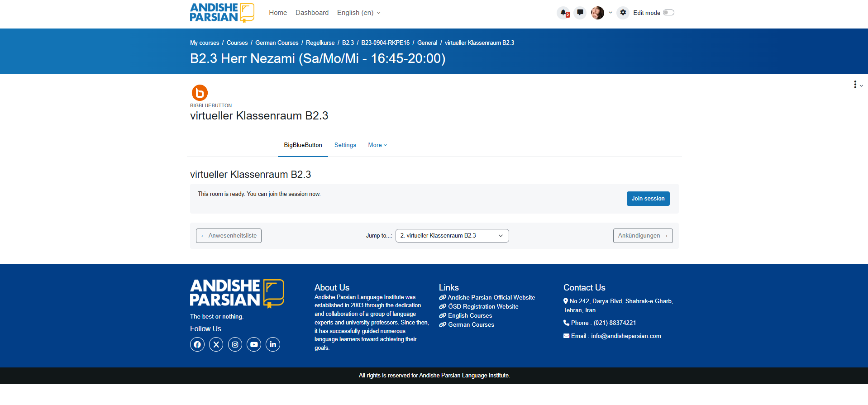Open the messages chat bubble icon
Image resolution: width=868 pixels, height=405 pixels.
pyautogui.click(x=580, y=13)
